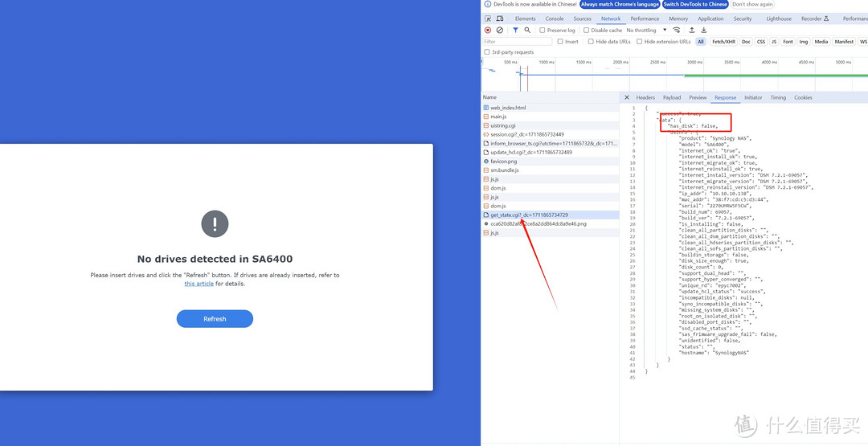Click the favicon.png request icon

[486, 161]
